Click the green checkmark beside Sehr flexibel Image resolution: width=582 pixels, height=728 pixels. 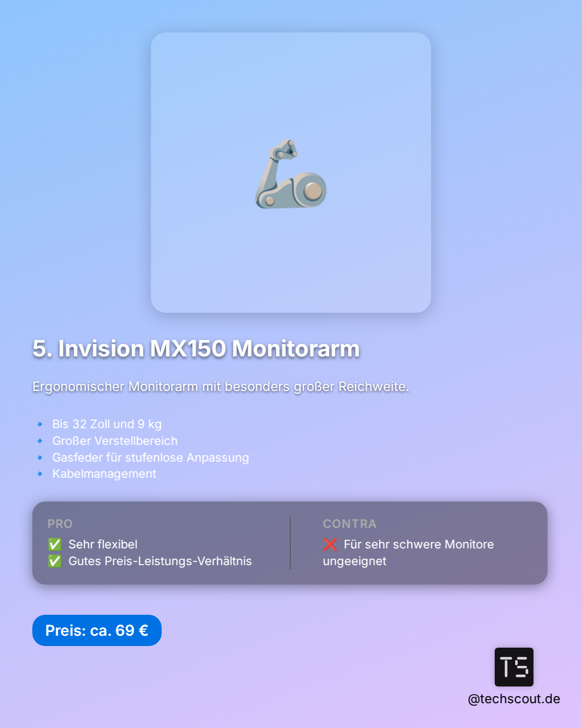(x=55, y=544)
